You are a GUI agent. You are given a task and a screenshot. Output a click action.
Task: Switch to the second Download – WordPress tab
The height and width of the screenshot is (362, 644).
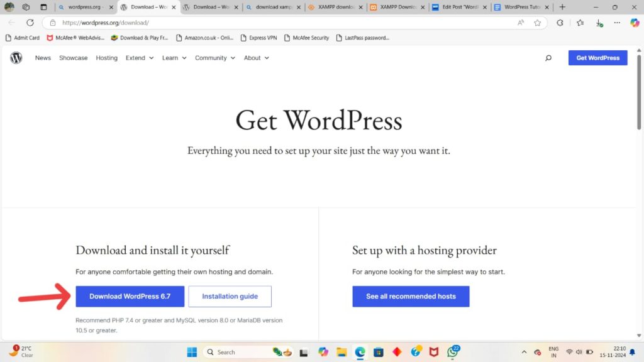click(x=209, y=8)
